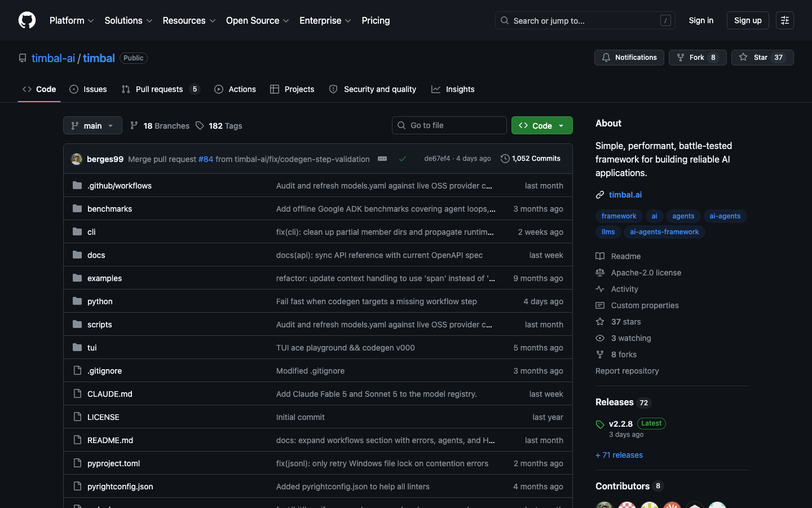Open the Pricing page
812x508 pixels.
click(376, 20)
